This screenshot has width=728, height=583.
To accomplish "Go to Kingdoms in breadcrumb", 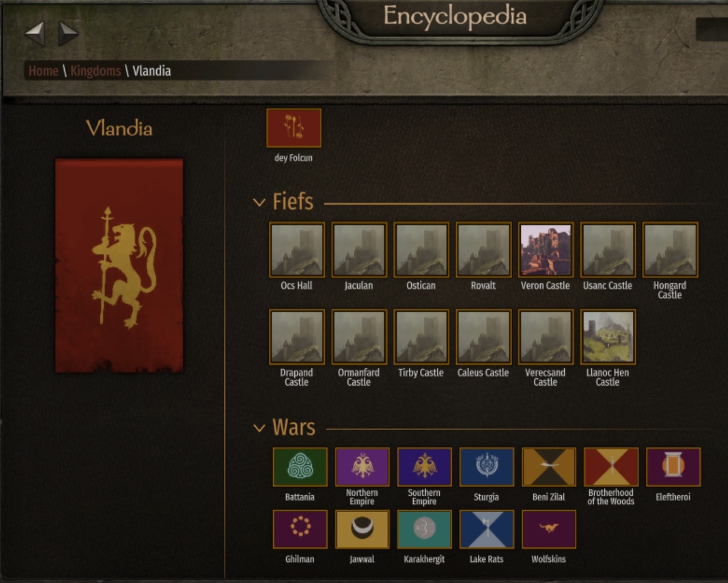I will [x=96, y=71].
